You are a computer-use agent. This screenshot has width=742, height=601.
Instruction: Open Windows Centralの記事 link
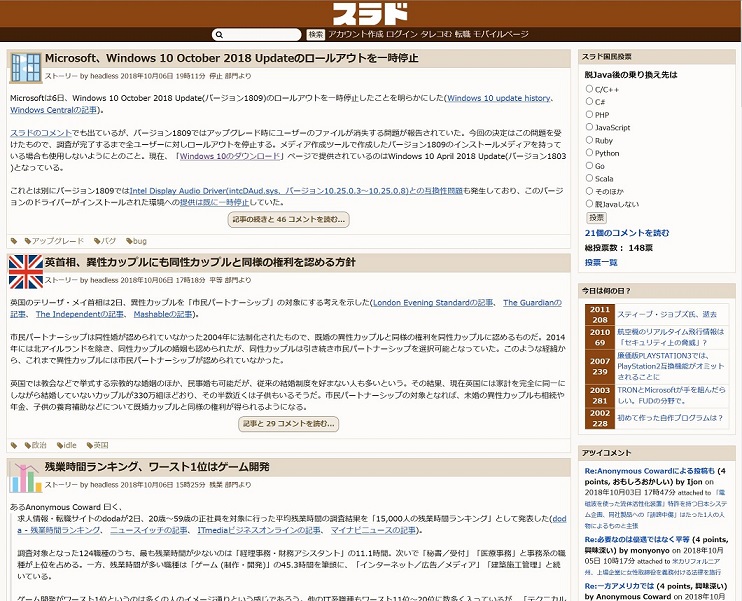(x=53, y=110)
